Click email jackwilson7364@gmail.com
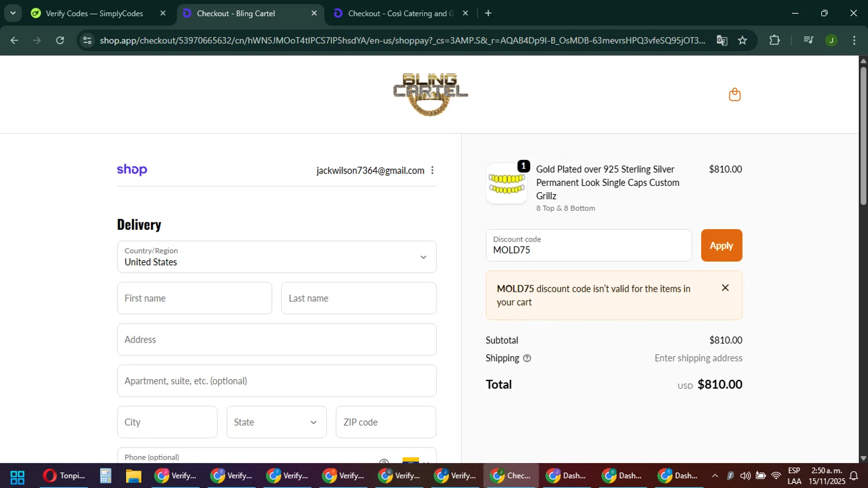The height and width of the screenshot is (488, 868). [370, 170]
